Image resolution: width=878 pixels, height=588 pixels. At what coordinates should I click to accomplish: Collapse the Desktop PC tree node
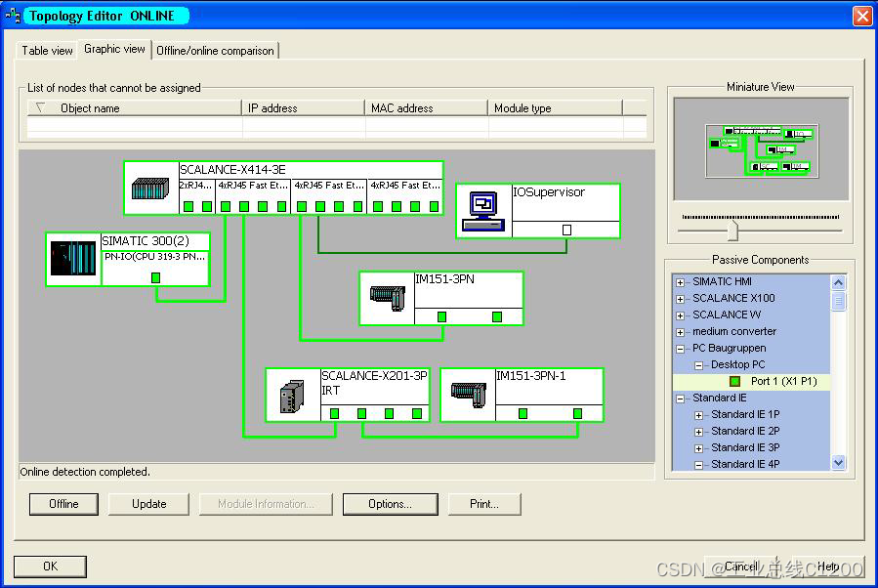point(699,365)
